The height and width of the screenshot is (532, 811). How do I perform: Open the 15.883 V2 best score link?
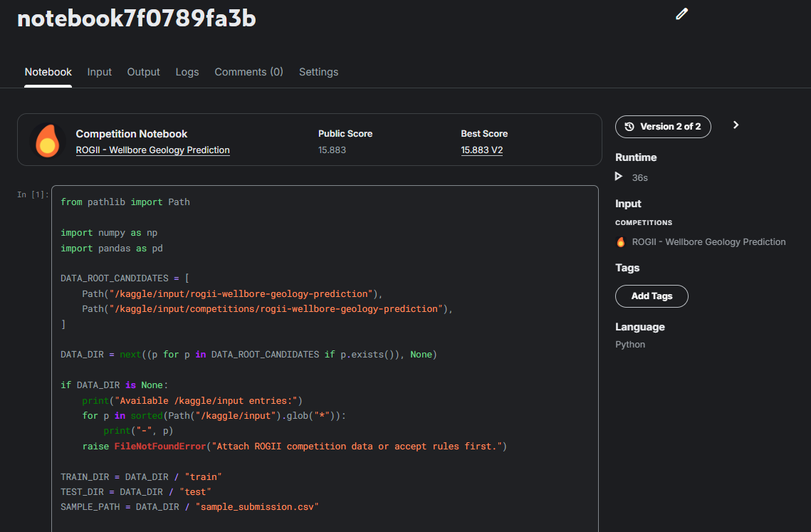[x=481, y=150]
